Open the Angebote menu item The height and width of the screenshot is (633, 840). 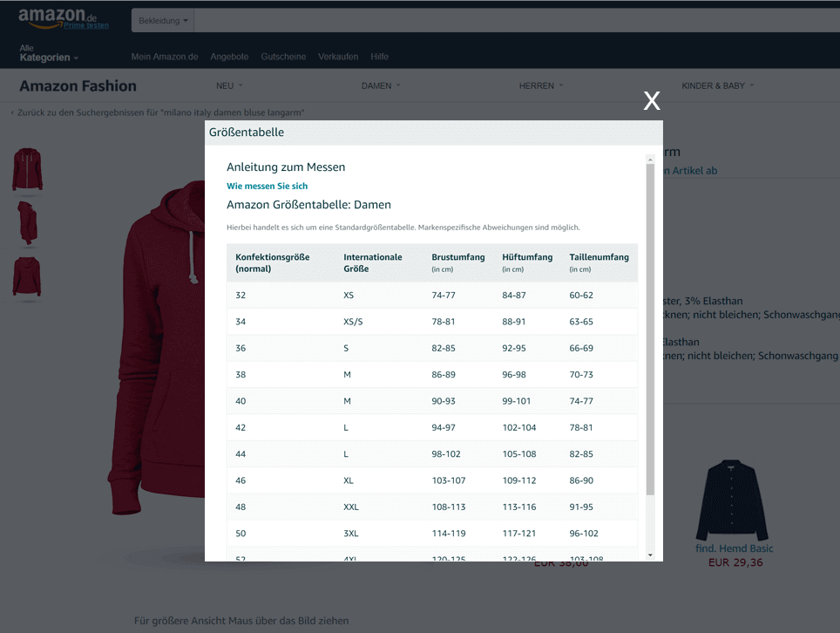229,56
